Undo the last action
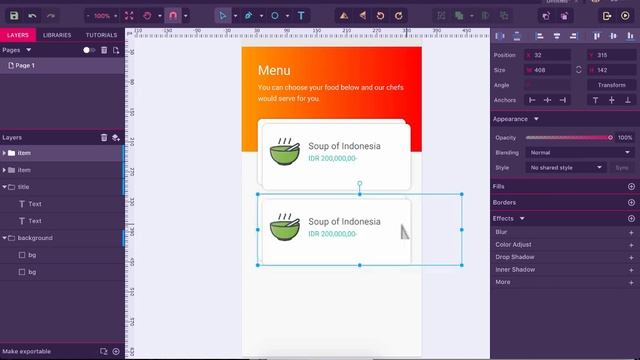This screenshot has height=360, width=640. 32,16
